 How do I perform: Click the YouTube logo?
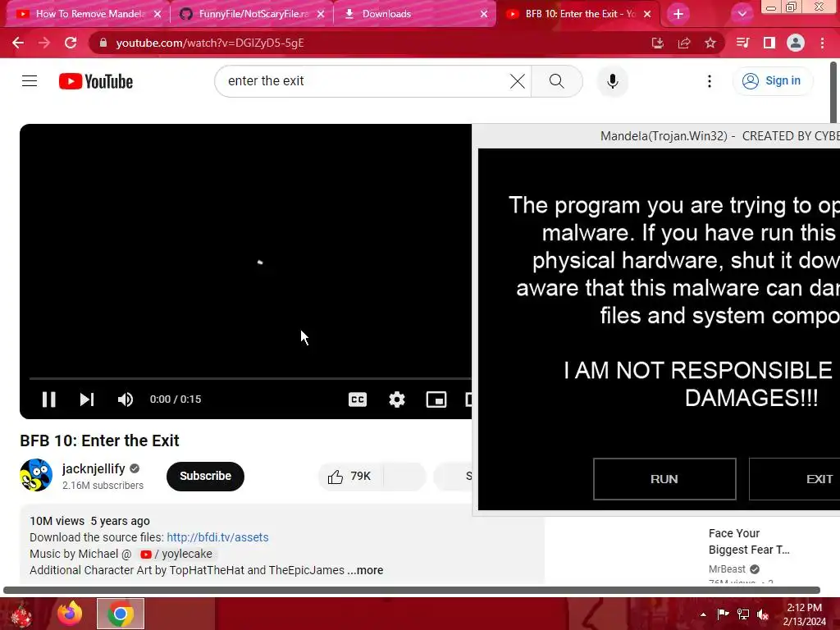click(x=96, y=81)
